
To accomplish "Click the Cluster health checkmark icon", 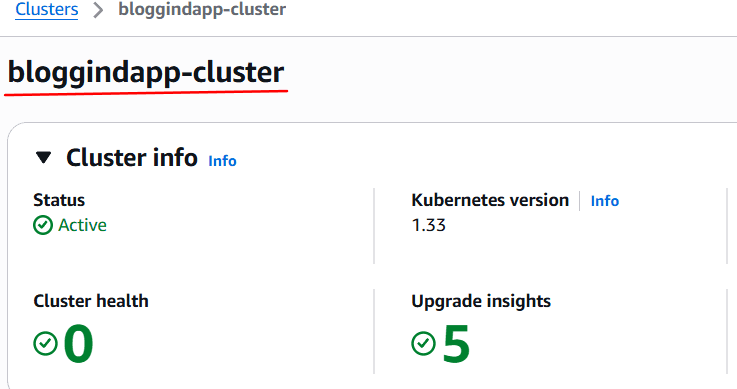I will coord(46,343).
